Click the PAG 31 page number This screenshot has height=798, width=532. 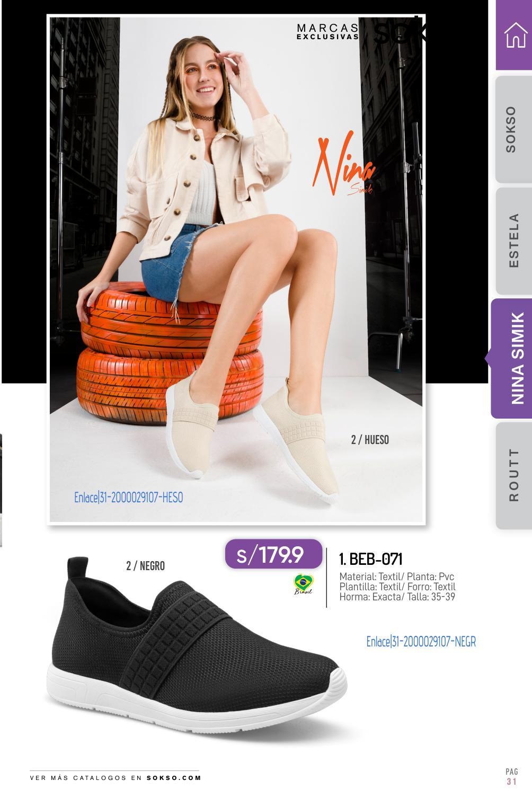point(511,777)
